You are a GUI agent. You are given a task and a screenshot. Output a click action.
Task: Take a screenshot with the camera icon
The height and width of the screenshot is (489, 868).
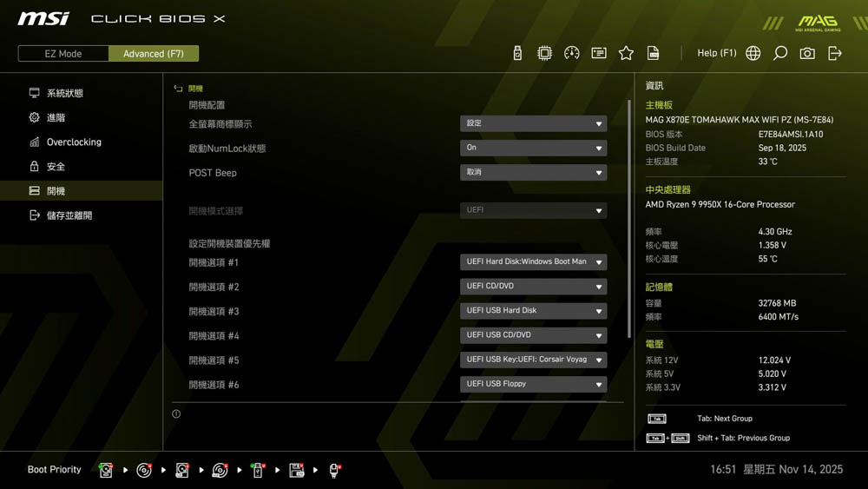coord(807,53)
